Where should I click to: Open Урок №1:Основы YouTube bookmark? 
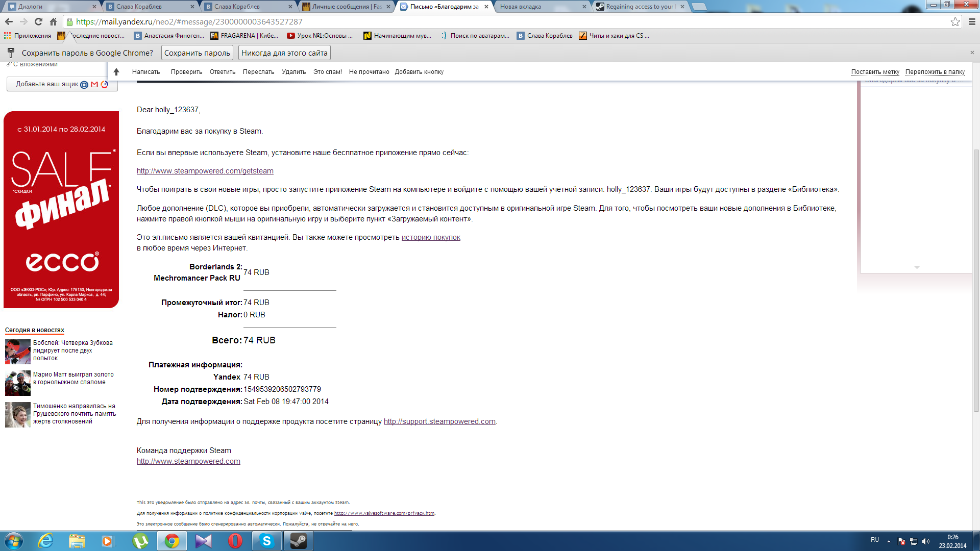click(x=320, y=36)
